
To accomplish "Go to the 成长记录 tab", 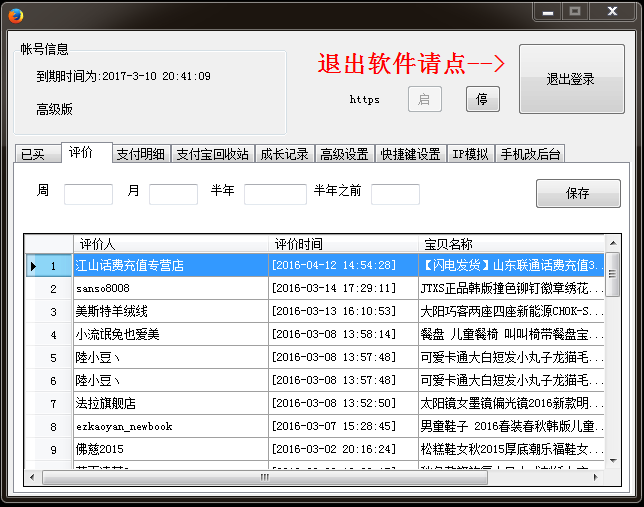I will pos(284,154).
